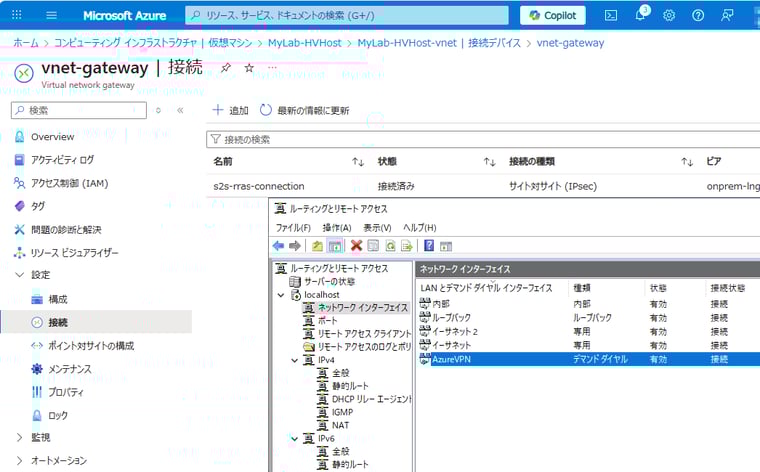Sort connections by Status column arrows
Screen dimensions: 760x472
point(490,161)
